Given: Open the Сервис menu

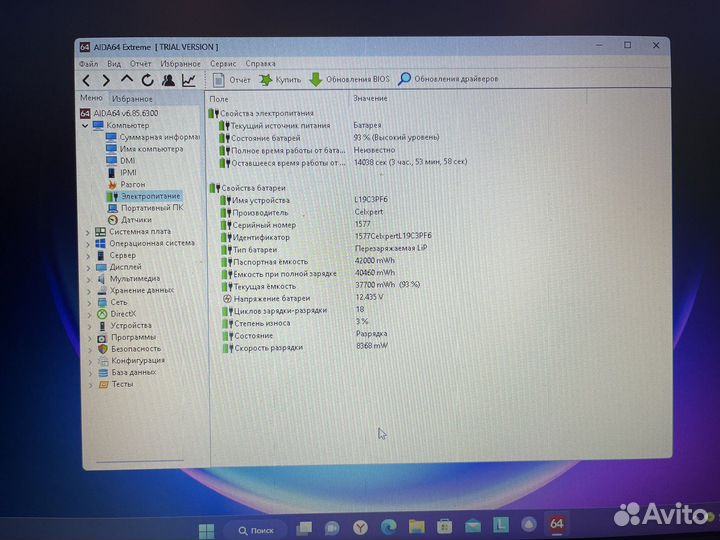Looking at the screenshot, I should (x=223, y=64).
